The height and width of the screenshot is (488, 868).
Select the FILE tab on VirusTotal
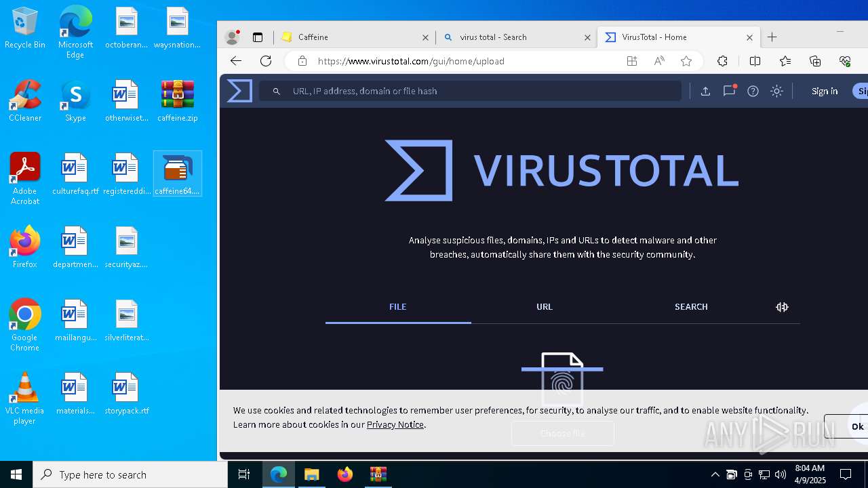[398, 307]
